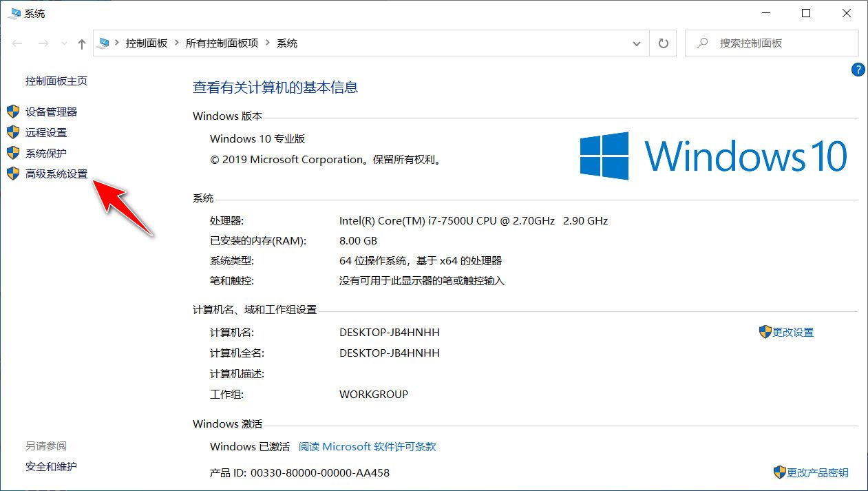The image size is (868, 491).
Task: Open 安全和维护 link
Action: [51, 466]
